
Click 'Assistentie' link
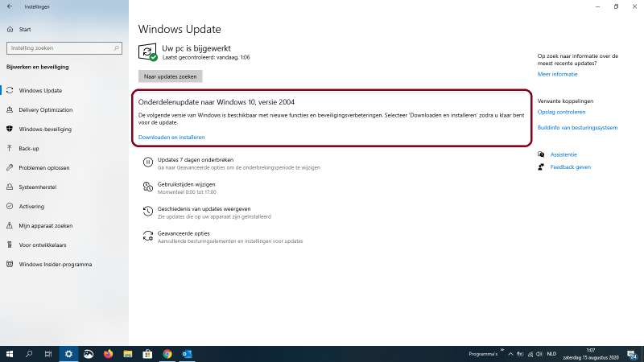click(563, 154)
